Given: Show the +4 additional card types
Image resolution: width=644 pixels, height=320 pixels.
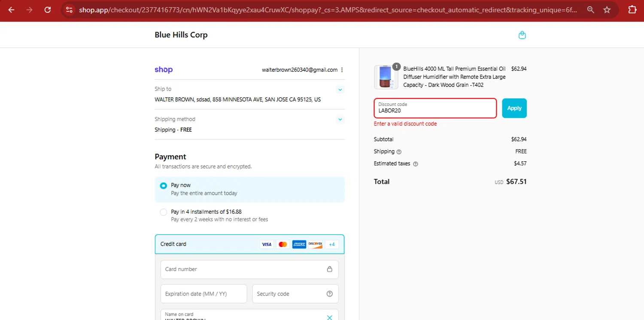Looking at the screenshot, I should pos(332,244).
